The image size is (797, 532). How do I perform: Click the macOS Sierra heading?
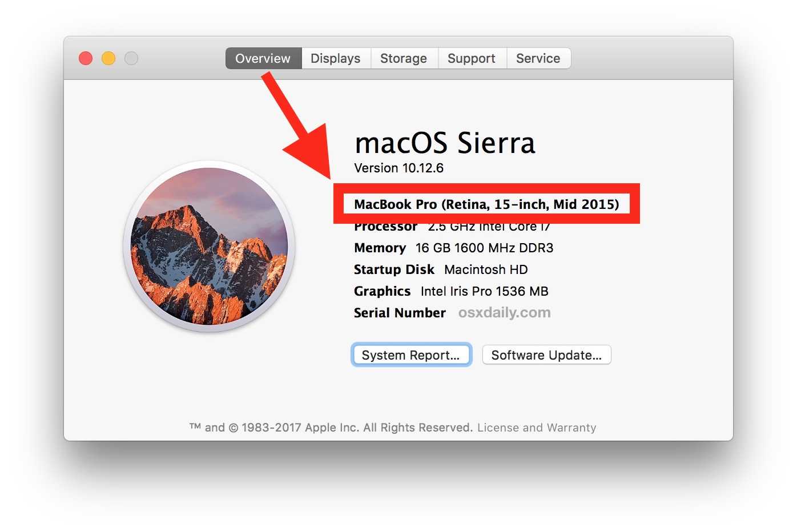click(x=445, y=143)
